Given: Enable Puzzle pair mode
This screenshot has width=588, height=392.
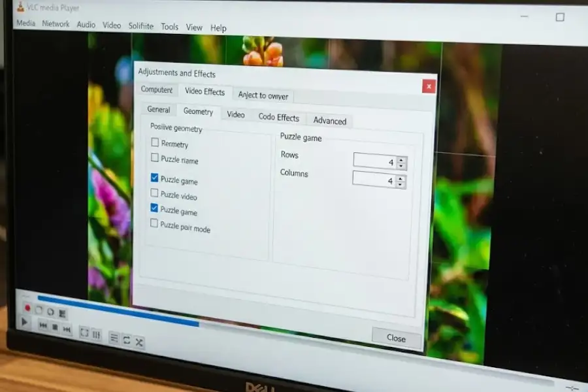Looking at the screenshot, I should [x=155, y=224].
